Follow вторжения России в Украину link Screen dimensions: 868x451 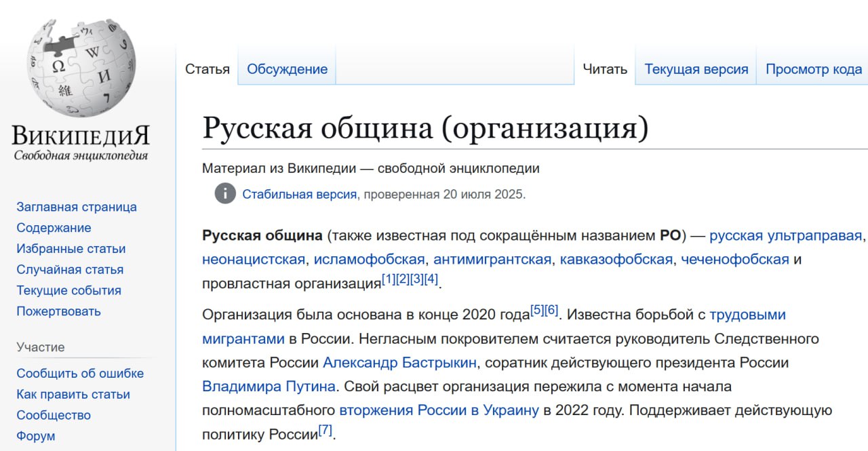tap(439, 410)
